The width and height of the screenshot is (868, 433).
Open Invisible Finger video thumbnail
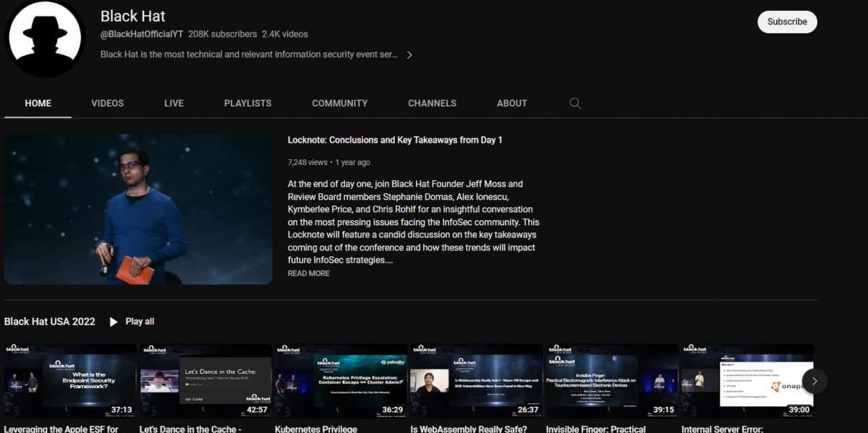(612, 381)
